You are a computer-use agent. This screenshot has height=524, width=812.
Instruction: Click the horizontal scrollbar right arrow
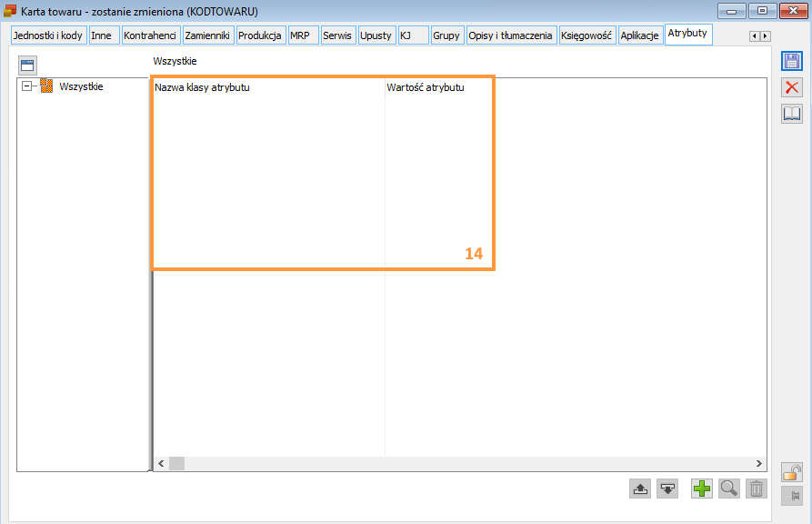(760, 463)
